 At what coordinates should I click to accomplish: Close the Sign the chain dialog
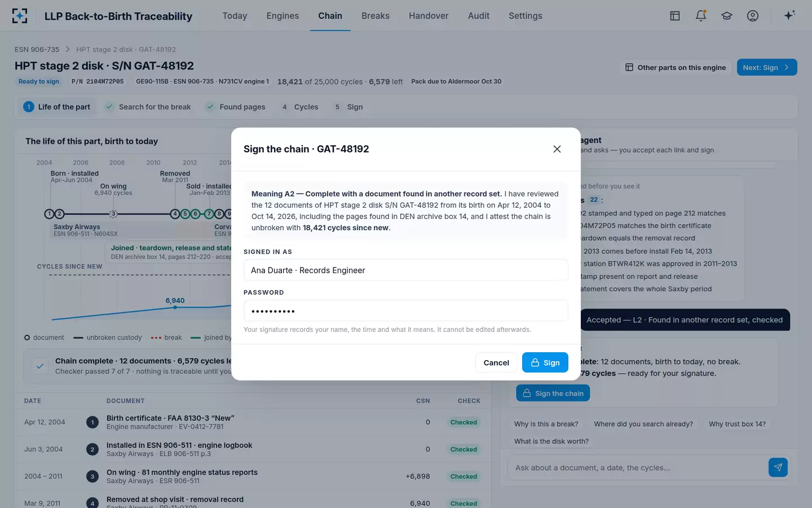[557, 149]
